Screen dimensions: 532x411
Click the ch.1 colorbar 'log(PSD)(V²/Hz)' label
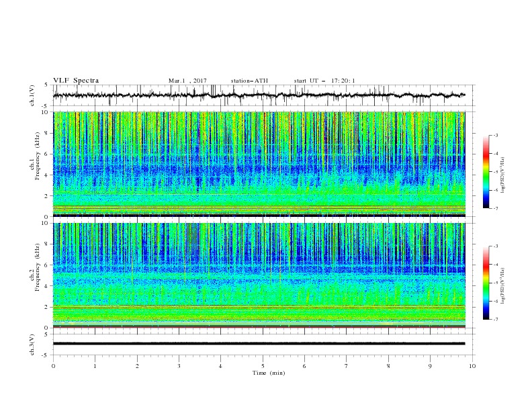[x=504, y=175]
